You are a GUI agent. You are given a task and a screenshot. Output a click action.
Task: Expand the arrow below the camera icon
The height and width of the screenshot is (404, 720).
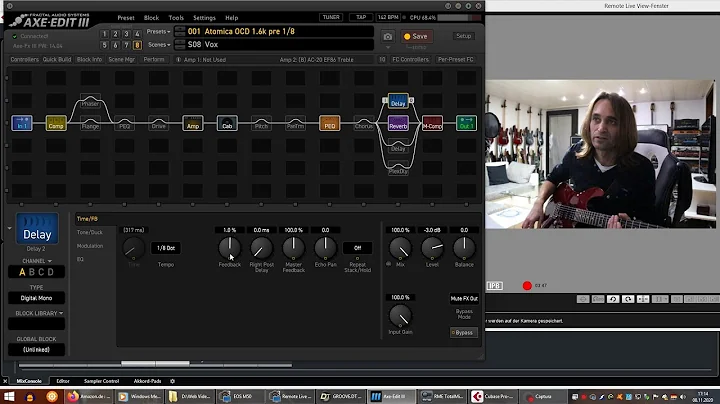388,47
